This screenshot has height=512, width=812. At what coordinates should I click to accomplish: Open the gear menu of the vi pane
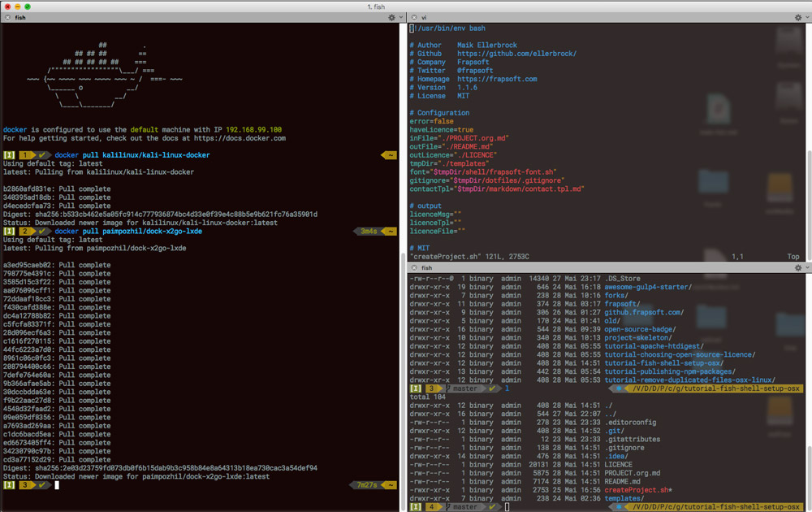click(x=798, y=18)
